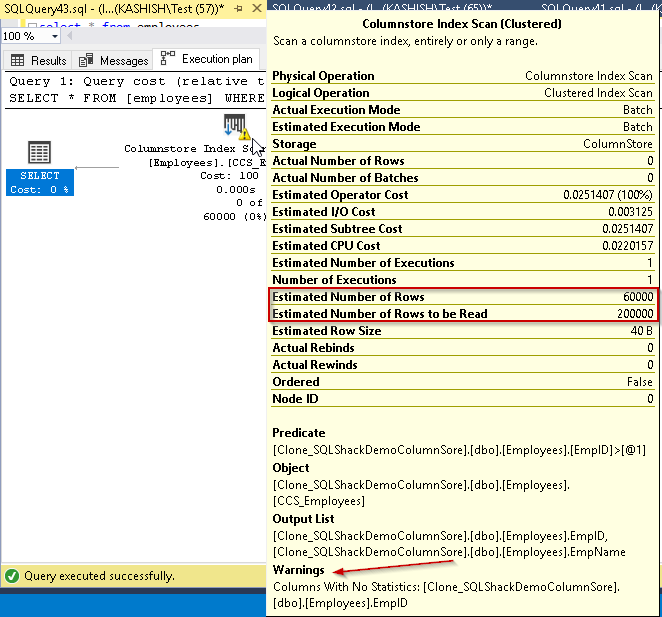Click the green query success check icon
662x617 pixels.
[x=12, y=576]
